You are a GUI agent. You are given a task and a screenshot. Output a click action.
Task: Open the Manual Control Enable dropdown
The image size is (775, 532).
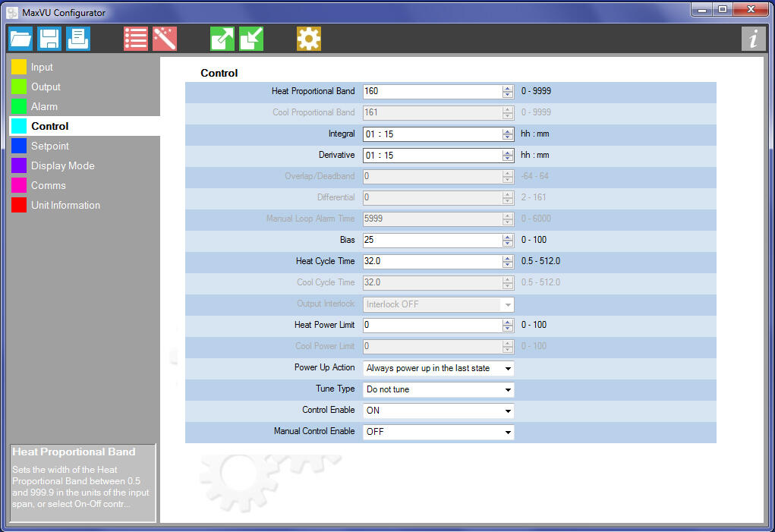coord(509,431)
